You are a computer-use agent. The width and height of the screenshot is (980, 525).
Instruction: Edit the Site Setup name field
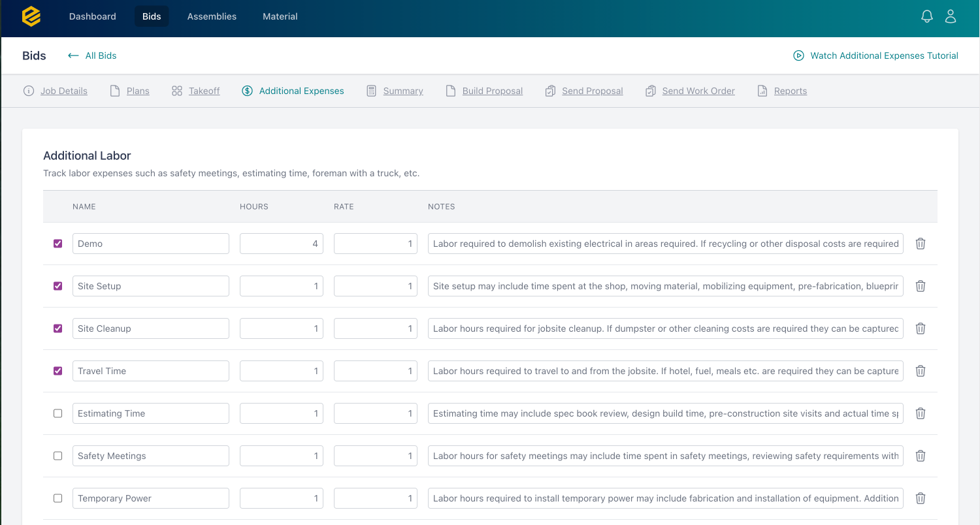[x=151, y=286]
